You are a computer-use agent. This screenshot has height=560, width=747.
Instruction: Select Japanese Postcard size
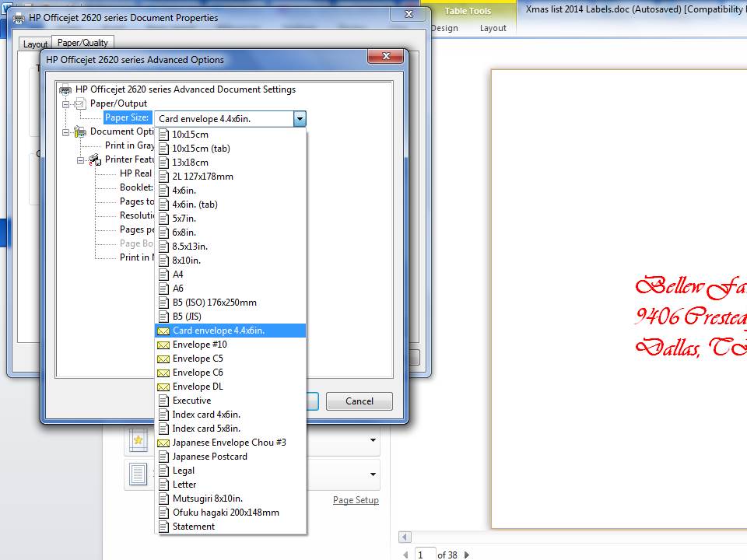[x=230, y=457]
